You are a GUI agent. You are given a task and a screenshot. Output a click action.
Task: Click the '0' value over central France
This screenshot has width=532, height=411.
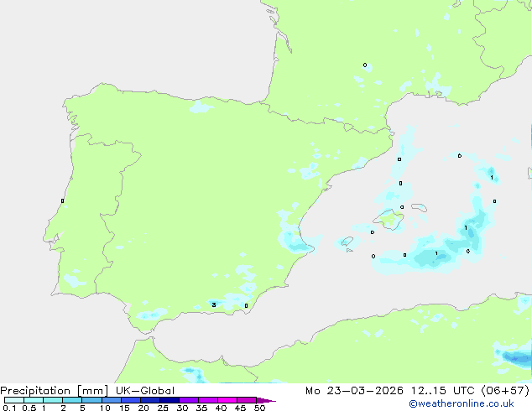(365, 65)
